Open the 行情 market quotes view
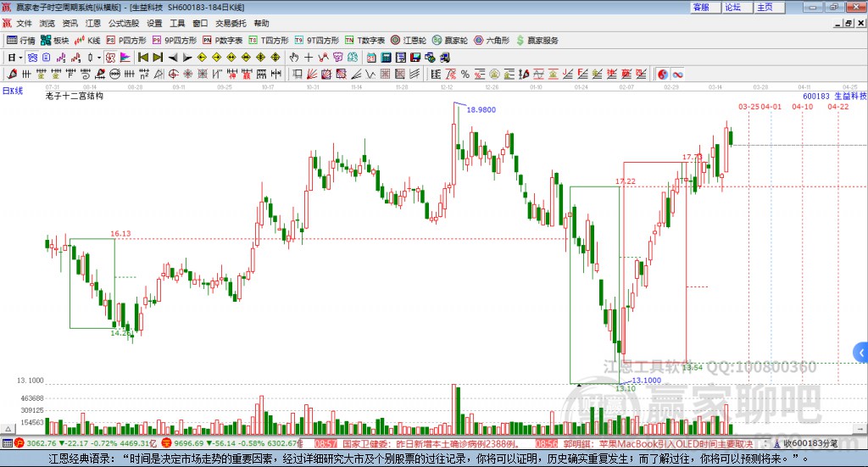The width and height of the screenshot is (868, 467). click(x=21, y=40)
